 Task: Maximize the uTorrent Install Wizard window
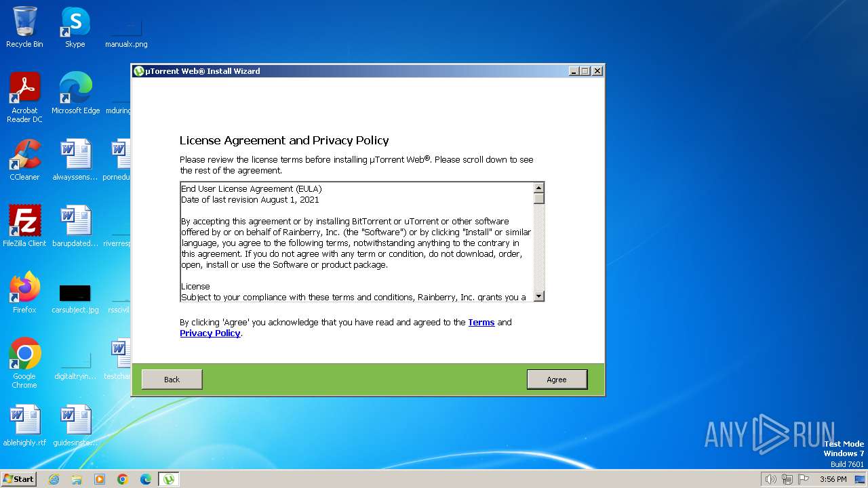(x=585, y=71)
